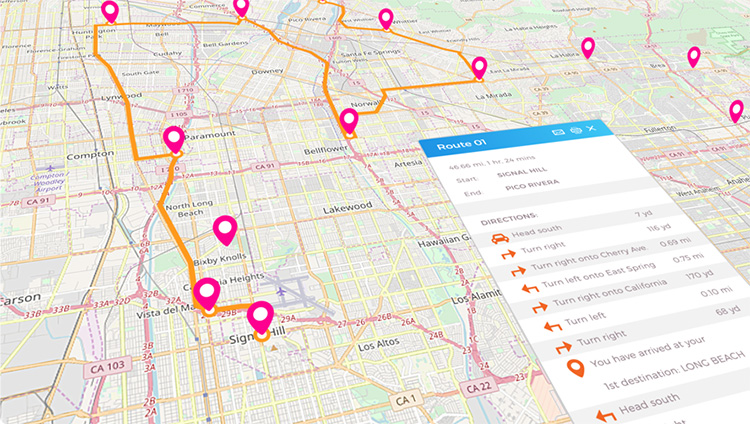
Task: Click the PICO RIVERA end value
Action: tap(532, 185)
